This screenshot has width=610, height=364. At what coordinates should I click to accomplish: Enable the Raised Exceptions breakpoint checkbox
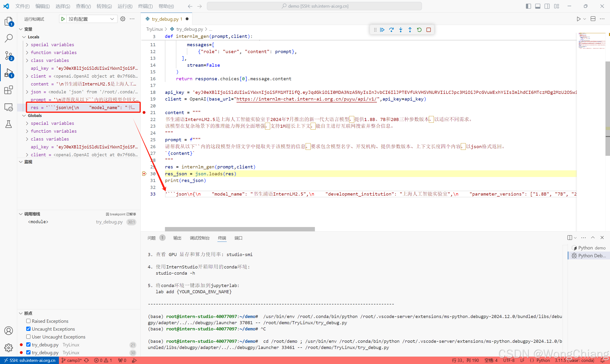28,321
